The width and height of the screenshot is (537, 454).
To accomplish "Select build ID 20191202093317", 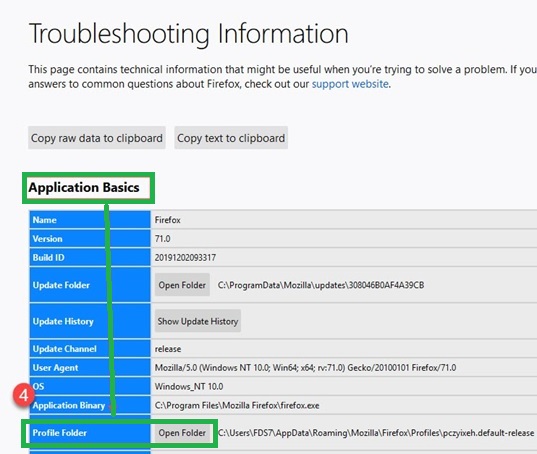I will coord(185,257).
